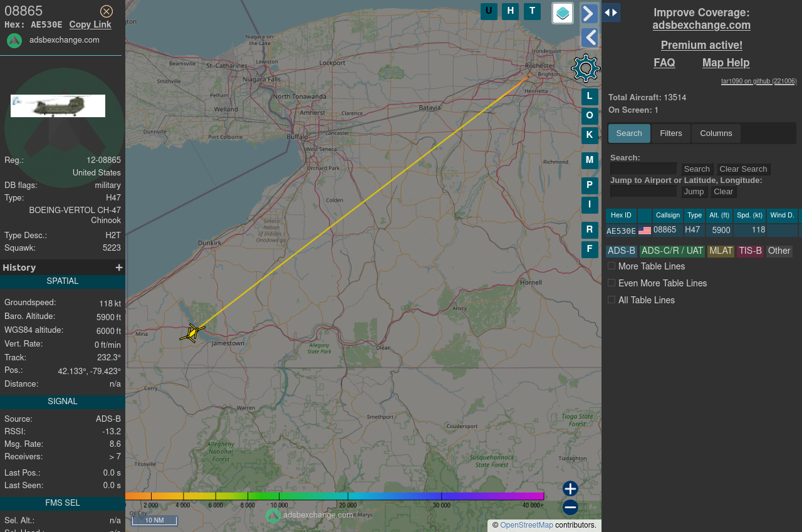Close the 08865 aircraft info panel

(107, 11)
